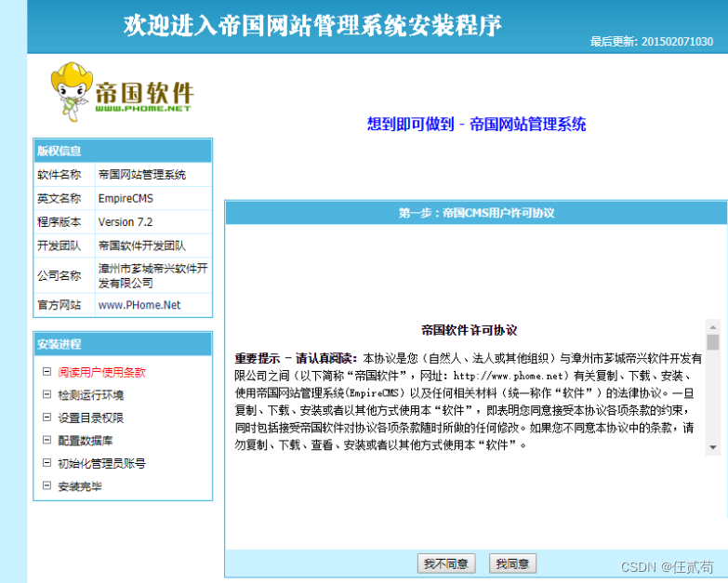Click the 英文名称 label cell
The height and width of the screenshot is (583, 728).
pyautogui.click(x=64, y=199)
